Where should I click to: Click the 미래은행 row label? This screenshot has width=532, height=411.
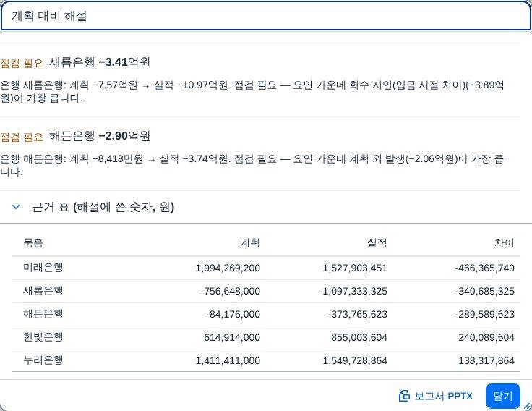point(43,268)
